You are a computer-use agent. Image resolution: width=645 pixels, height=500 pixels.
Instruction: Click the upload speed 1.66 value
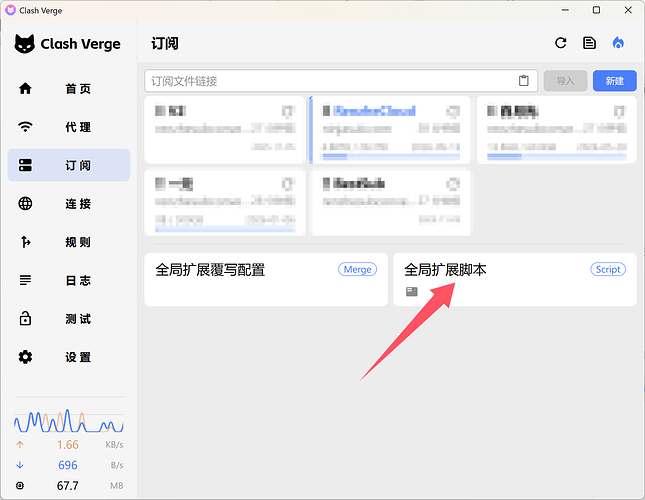tap(68, 444)
